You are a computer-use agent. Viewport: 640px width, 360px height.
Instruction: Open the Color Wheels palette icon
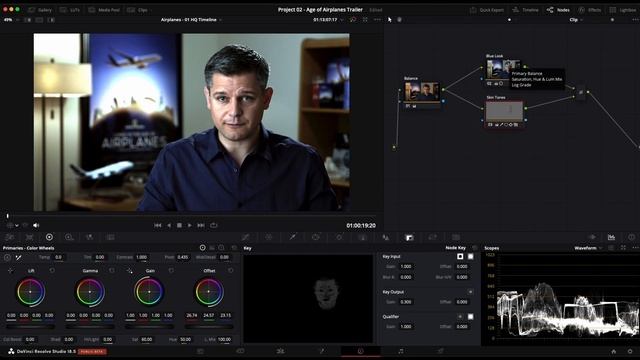pos(49,237)
